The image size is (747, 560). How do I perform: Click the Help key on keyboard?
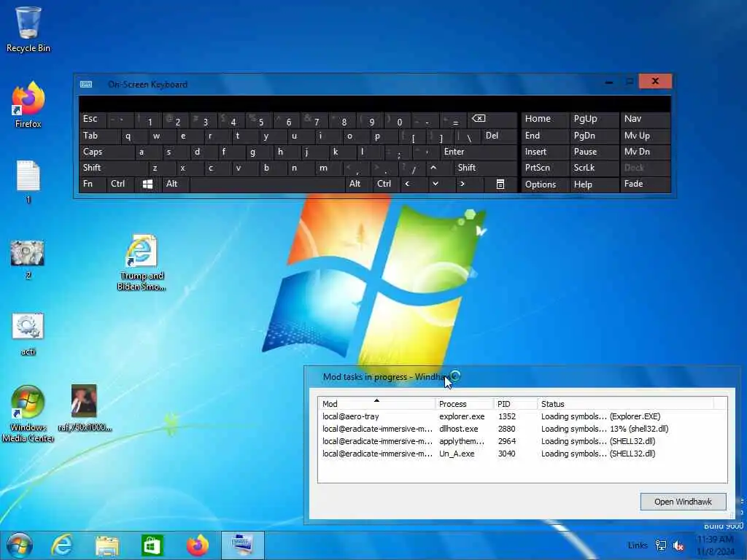(594, 184)
